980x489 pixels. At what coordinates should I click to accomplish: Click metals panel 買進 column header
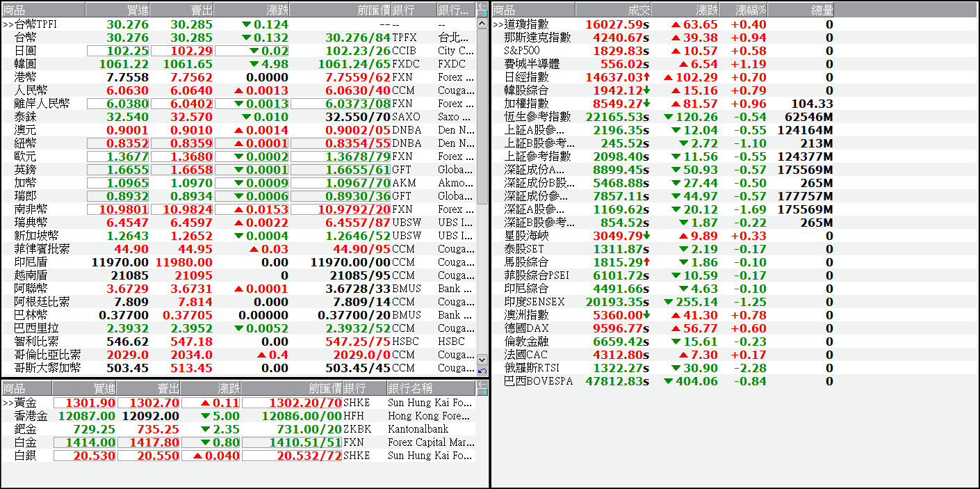coord(85,388)
